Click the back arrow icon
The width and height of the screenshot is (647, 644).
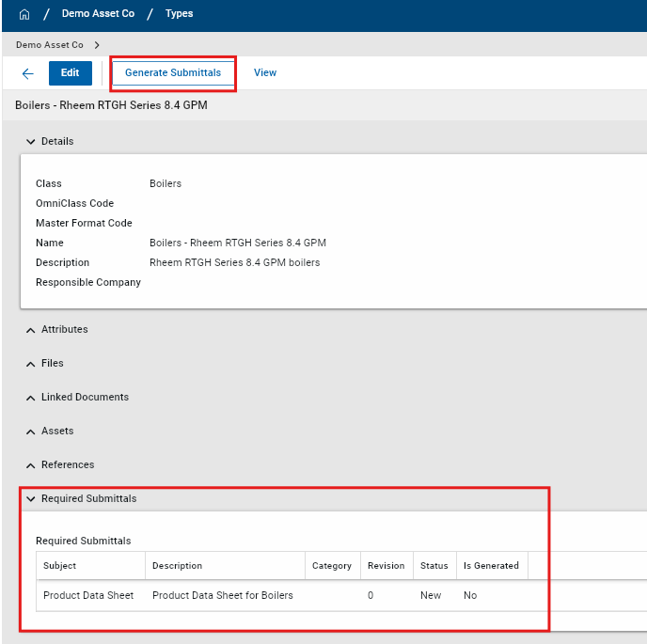pyautogui.click(x=28, y=73)
